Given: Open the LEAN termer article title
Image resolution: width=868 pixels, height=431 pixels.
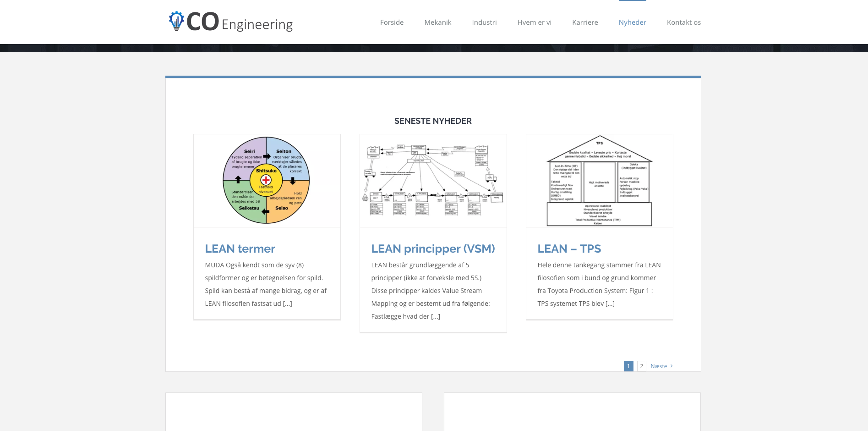Looking at the screenshot, I should pos(240,249).
